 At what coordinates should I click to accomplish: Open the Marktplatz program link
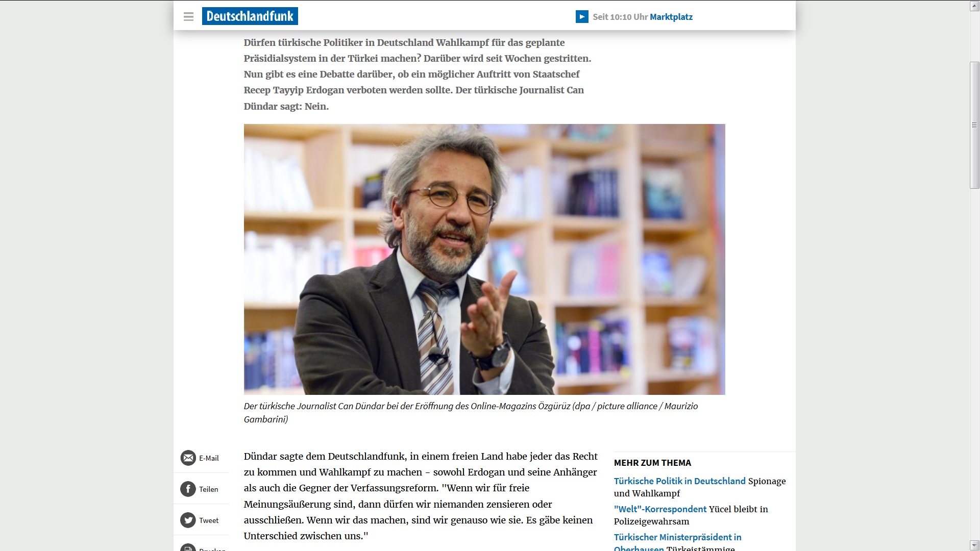pos(671,17)
